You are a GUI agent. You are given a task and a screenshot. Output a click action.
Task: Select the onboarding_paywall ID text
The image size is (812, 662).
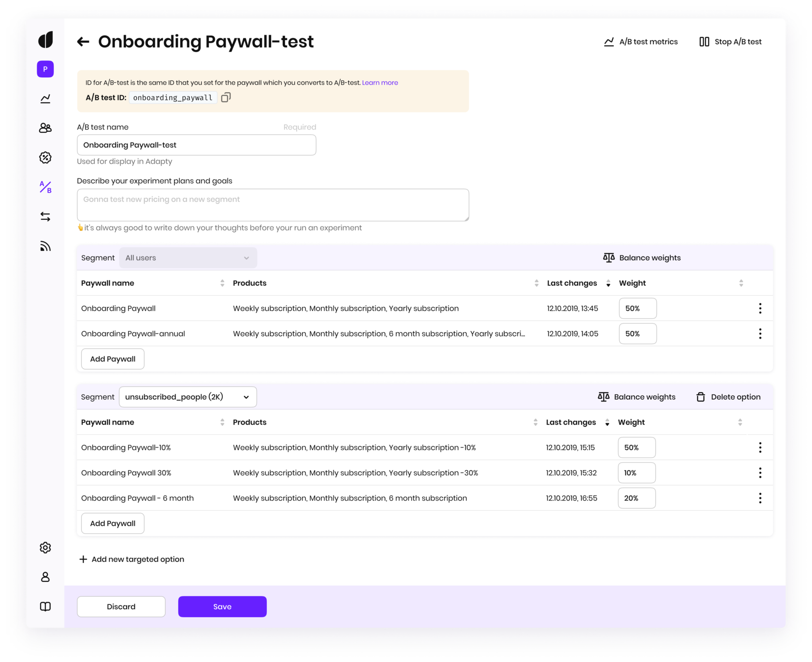click(173, 98)
